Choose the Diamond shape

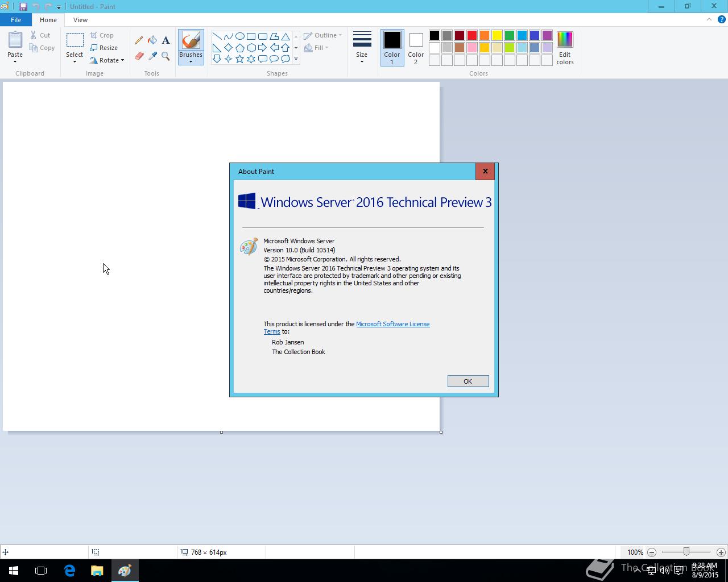(x=229, y=48)
